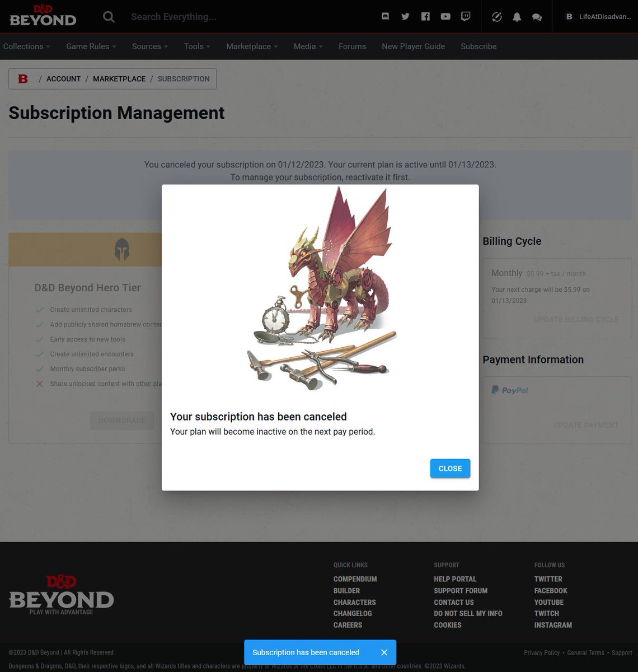The width and height of the screenshot is (638, 672).
Task: Open SUPPORT FORUM footer link
Action: coord(461,591)
